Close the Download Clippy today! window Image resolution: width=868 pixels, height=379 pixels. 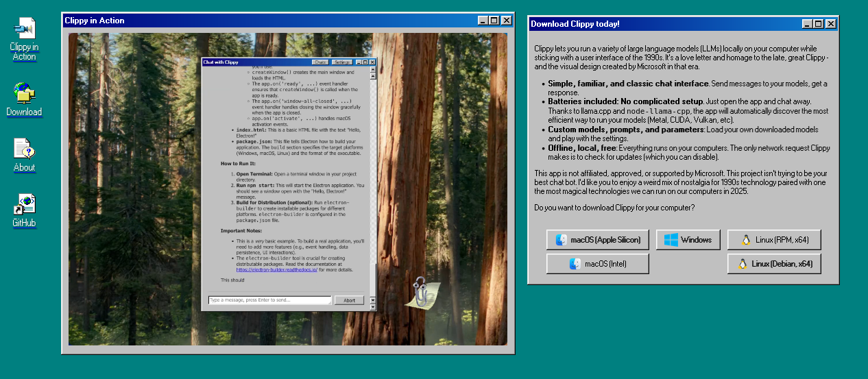831,24
